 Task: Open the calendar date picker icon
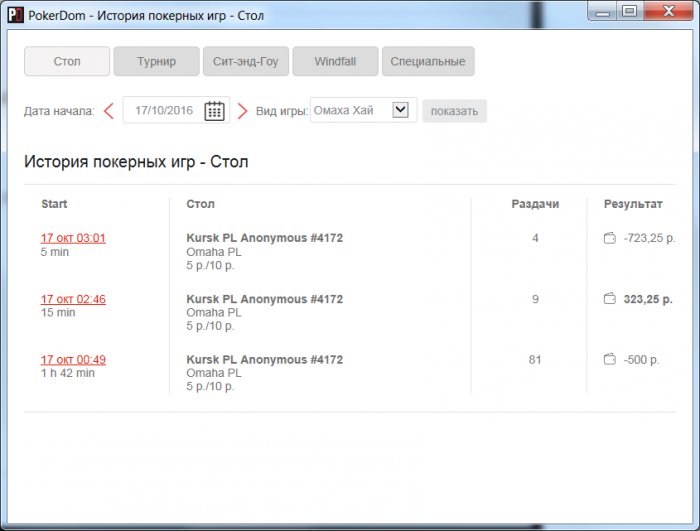[x=214, y=111]
